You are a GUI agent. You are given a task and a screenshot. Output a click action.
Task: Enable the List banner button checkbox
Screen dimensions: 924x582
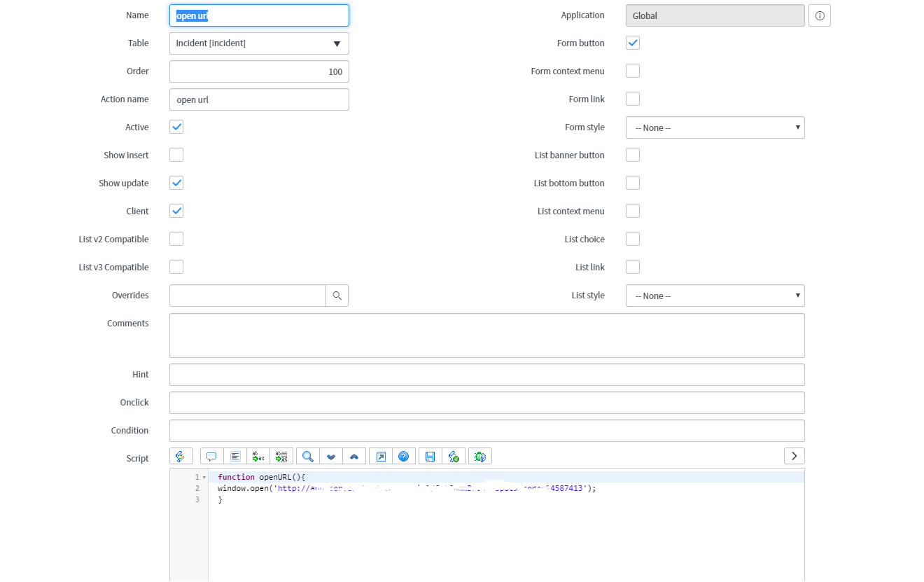point(633,155)
